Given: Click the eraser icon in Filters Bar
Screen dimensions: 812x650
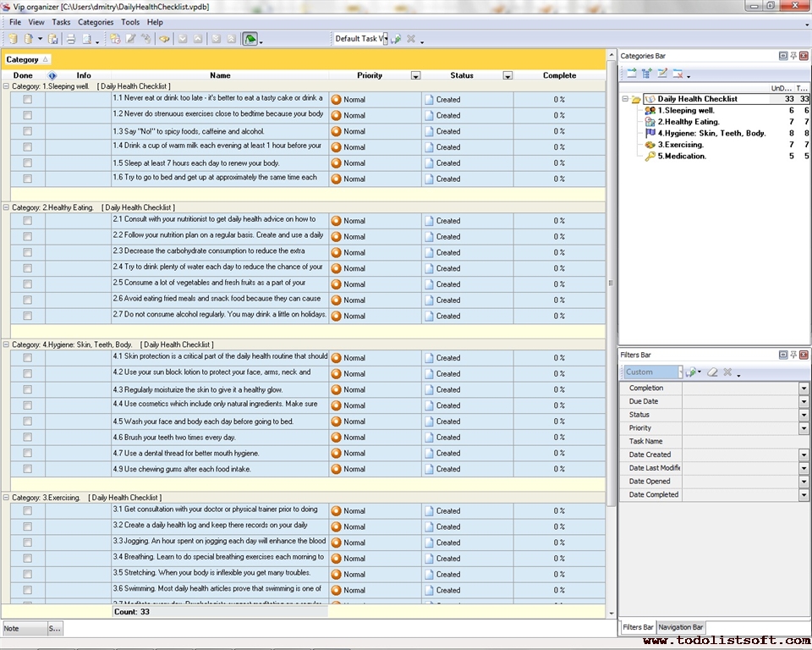Looking at the screenshot, I should 712,372.
